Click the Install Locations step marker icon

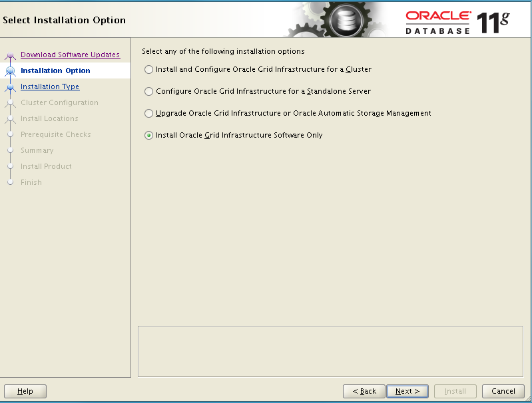10,118
